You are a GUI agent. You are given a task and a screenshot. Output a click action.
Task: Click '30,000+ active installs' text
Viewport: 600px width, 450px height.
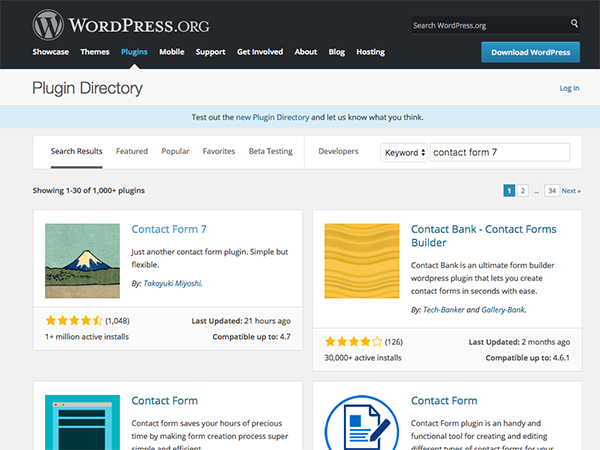[363, 358]
